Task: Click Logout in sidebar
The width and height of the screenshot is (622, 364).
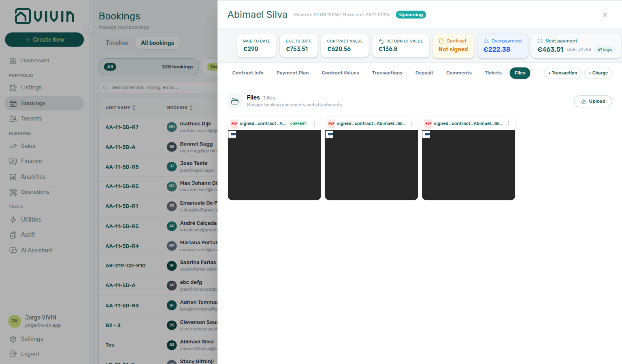Action: 44,354
